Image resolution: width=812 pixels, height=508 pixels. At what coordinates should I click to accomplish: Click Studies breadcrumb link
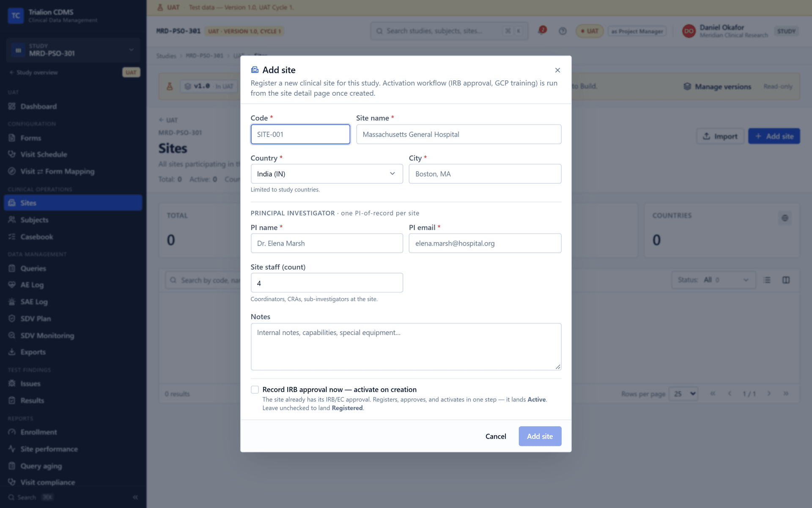[166, 56]
